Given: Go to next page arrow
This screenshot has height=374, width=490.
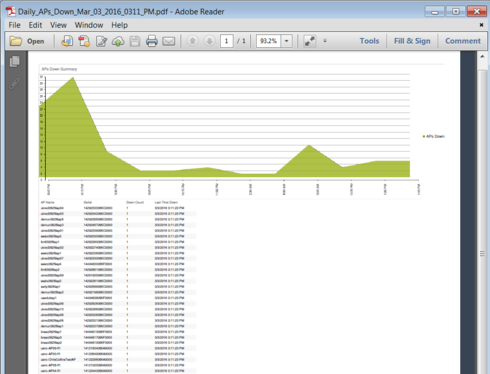Looking at the screenshot, I should tap(209, 41).
